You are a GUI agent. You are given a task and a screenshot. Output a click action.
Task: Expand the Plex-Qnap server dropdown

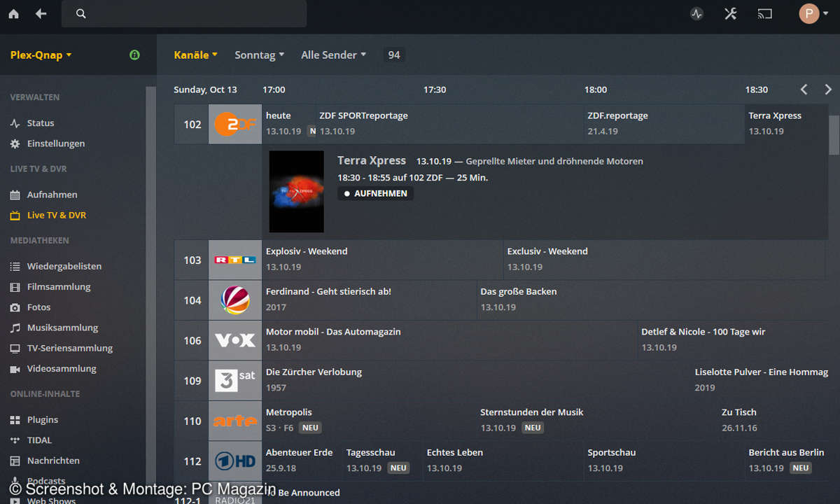point(41,55)
